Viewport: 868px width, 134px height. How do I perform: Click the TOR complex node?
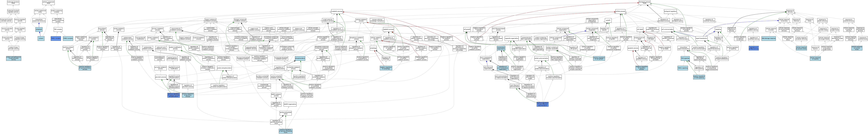pyautogui.click(x=58, y=29)
